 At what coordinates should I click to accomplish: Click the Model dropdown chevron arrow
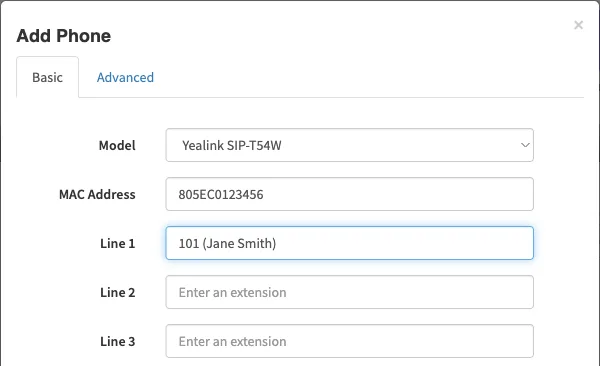[525, 145]
